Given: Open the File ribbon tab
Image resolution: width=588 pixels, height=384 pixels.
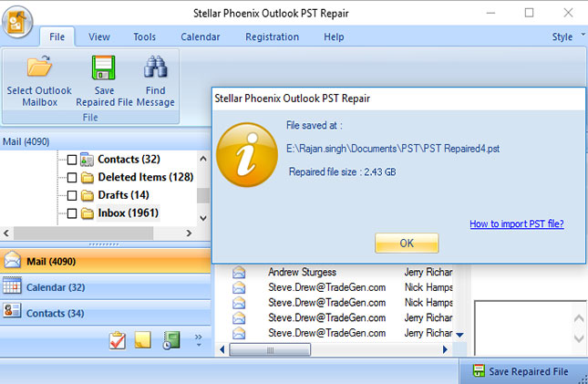Looking at the screenshot, I should coord(57,36).
